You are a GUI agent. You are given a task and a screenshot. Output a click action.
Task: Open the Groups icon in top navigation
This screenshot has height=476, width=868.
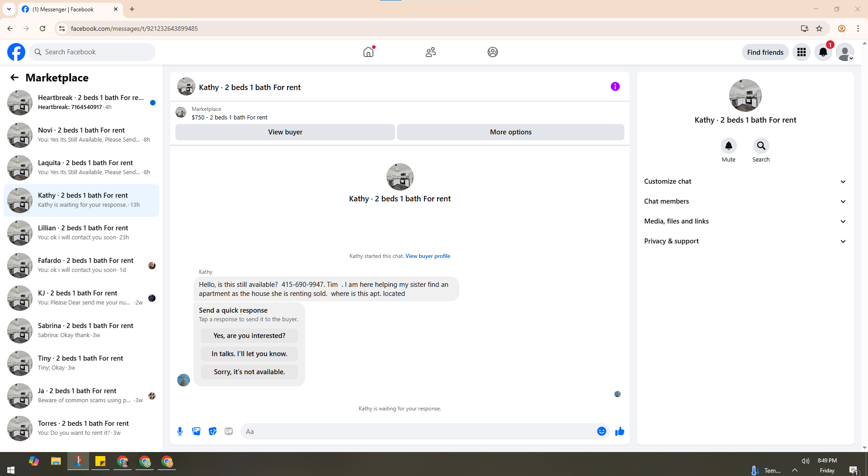click(493, 52)
